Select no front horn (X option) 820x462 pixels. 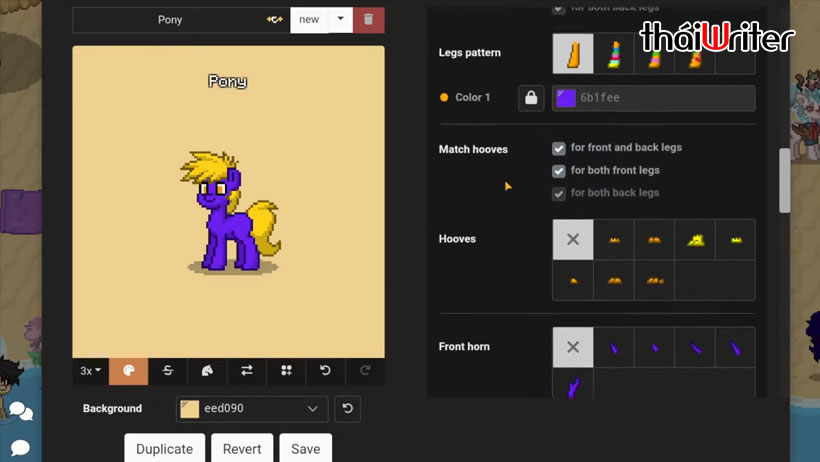pos(573,347)
